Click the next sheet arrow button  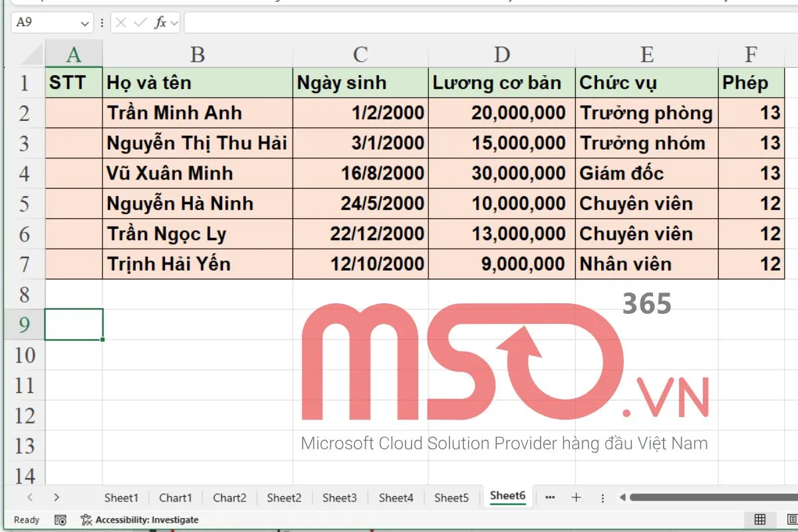point(57,497)
